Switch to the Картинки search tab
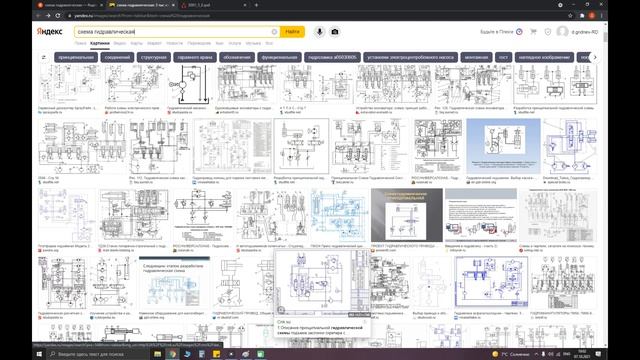Image resolution: width=640 pixels, height=360 pixels. (100, 43)
